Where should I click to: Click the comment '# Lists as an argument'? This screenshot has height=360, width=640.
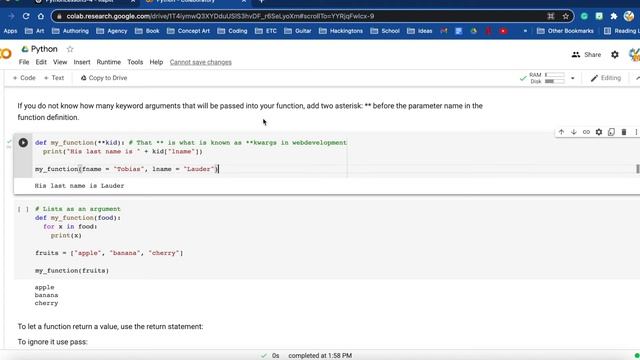point(78,209)
